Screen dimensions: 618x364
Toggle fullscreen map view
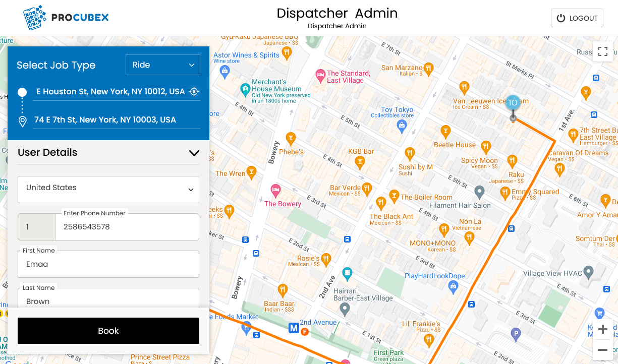(x=602, y=51)
